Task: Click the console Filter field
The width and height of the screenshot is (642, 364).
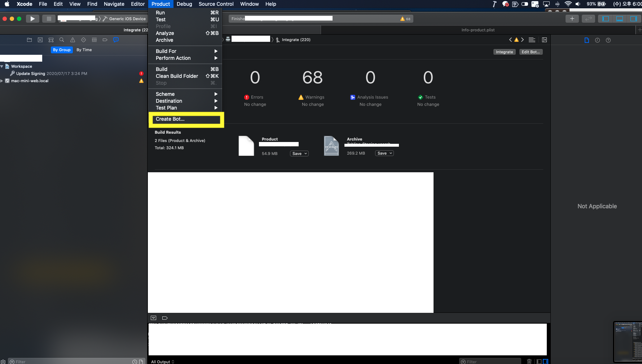Action: [490, 361]
